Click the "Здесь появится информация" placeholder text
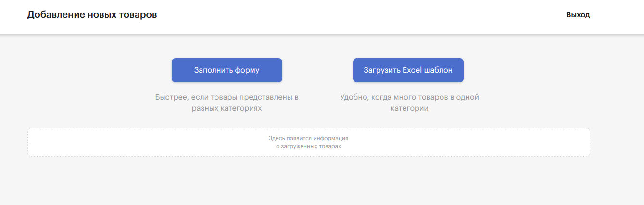This screenshot has width=644, height=205. pyautogui.click(x=308, y=138)
